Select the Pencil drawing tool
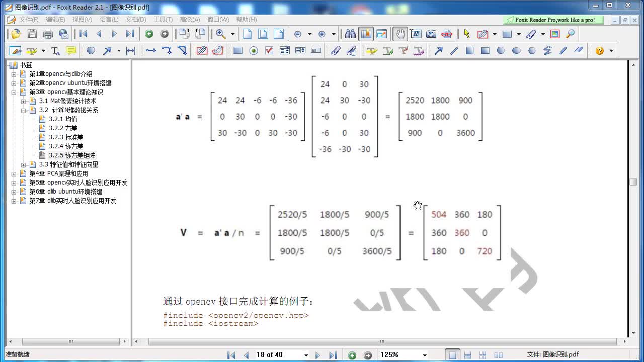This screenshot has width=644, height=362. pos(563,50)
